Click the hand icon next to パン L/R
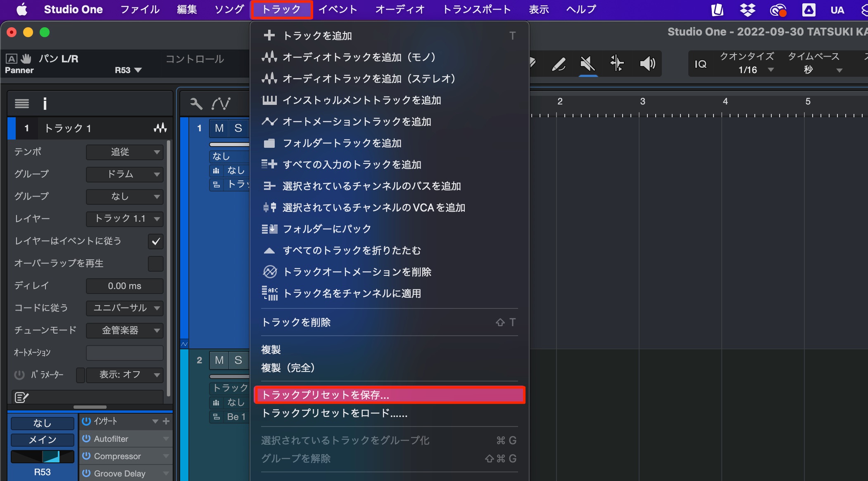This screenshot has width=868, height=481. [x=26, y=58]
